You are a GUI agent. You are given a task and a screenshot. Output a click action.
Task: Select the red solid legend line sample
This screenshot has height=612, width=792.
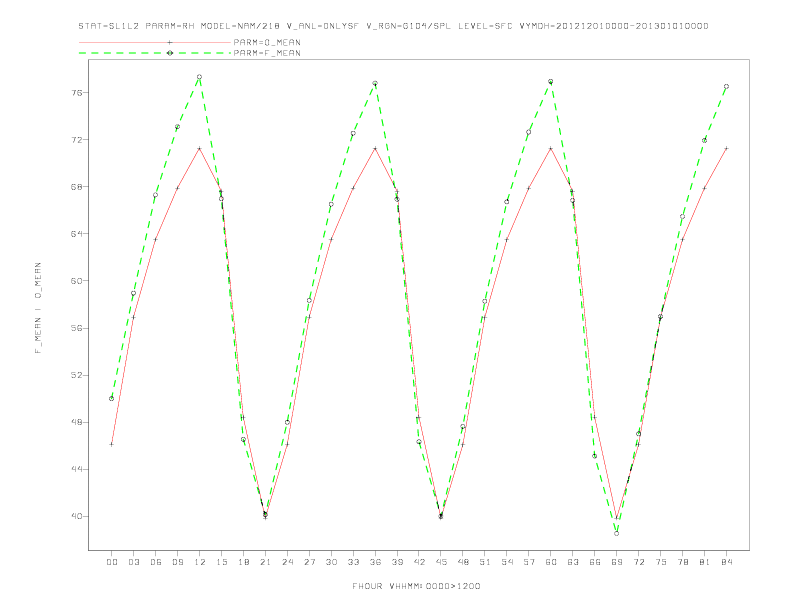(x=155, y=42)
